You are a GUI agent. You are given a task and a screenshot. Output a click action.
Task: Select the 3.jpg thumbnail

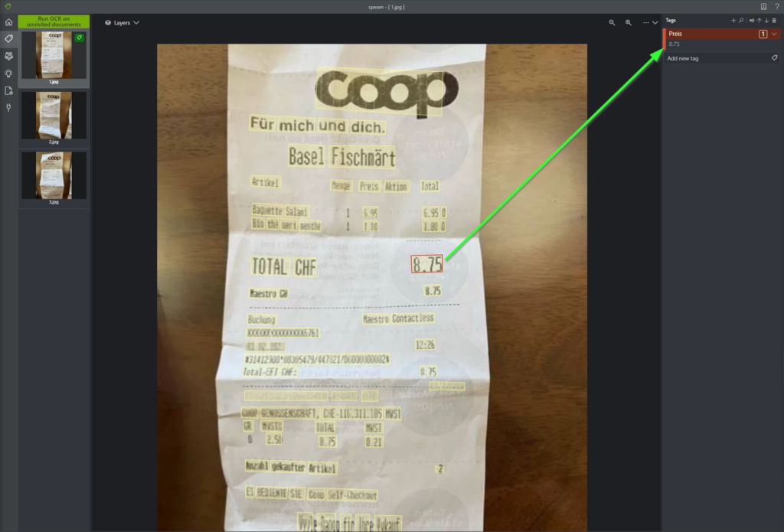click(54, 178)
